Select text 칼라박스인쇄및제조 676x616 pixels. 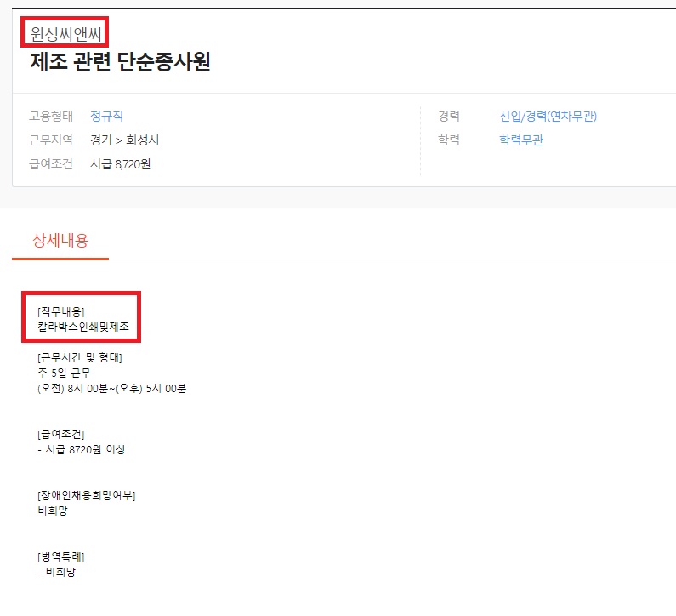83,327
